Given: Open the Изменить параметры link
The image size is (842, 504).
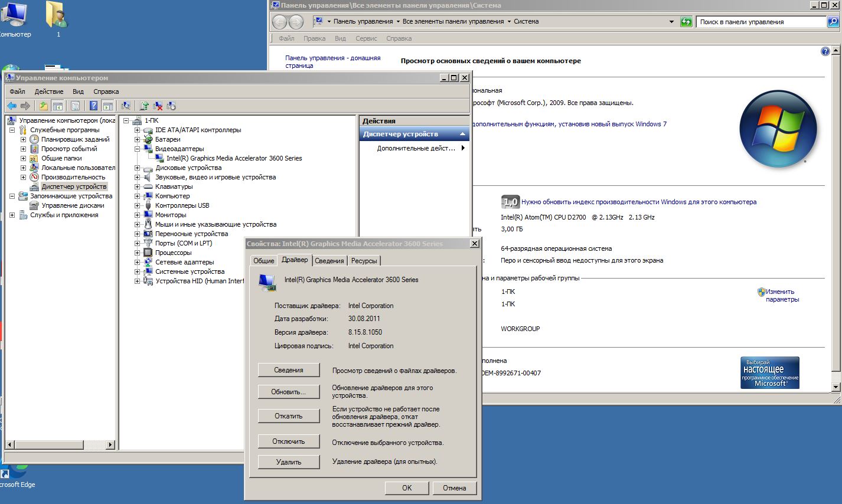Looking at the screenshot, I should point(782,296).
